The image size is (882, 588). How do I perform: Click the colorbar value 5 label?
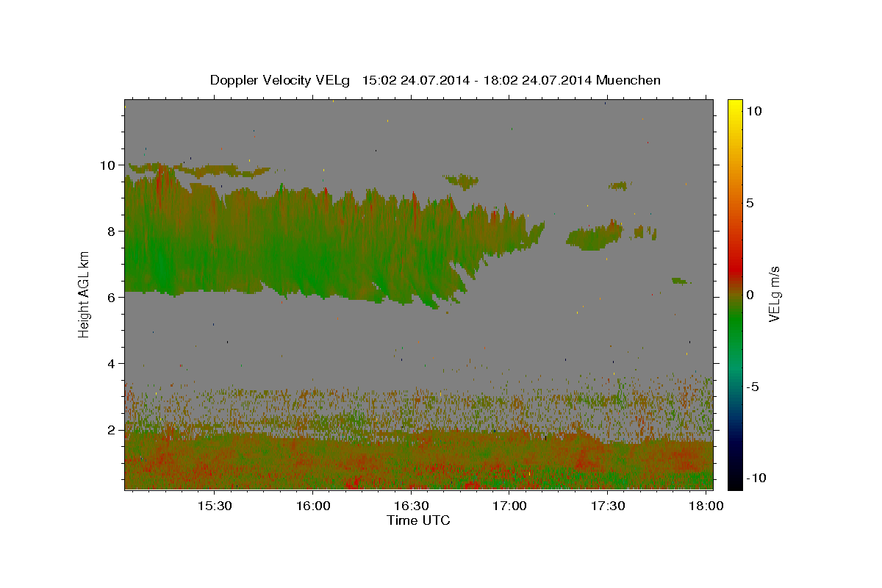[750, 203]
